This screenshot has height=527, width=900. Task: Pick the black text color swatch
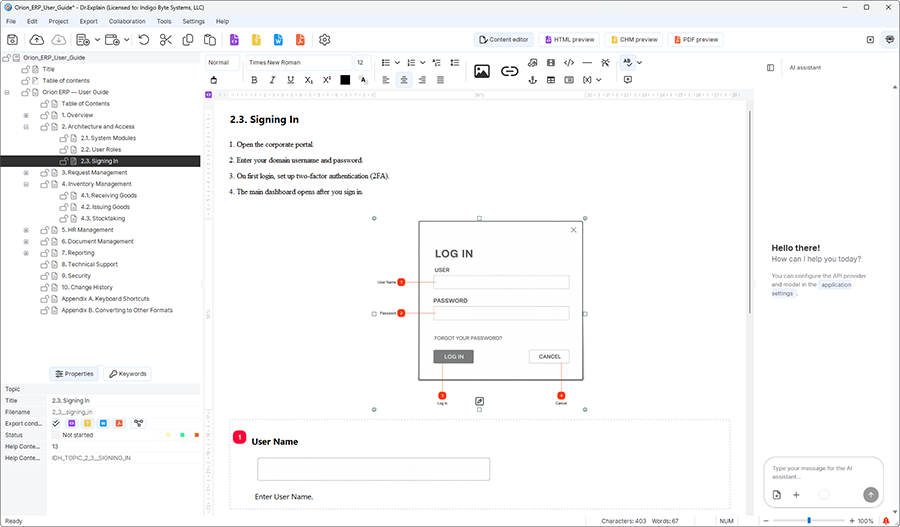(345, 80)
